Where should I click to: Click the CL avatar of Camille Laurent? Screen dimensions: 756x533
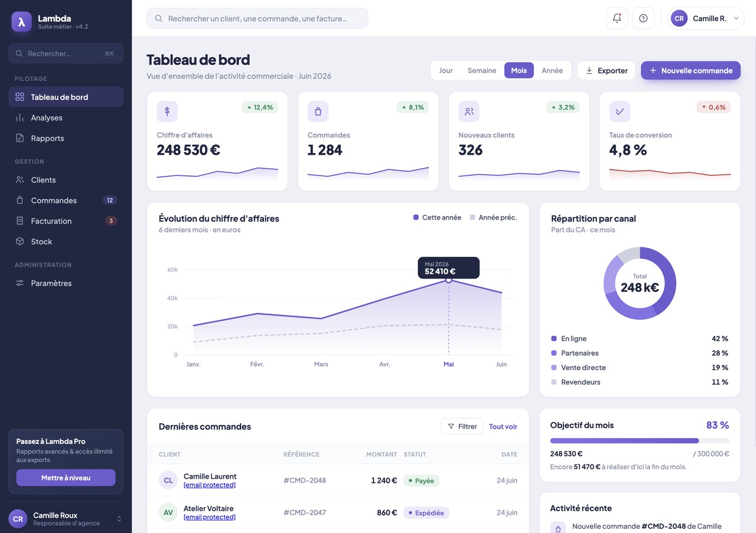pos(168,480)
